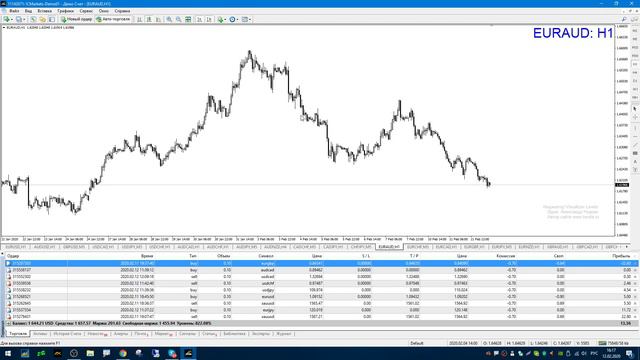The height and width of the screenshot is (360, 640).
Task: Open the Графики menu
Action: [65, 11]
